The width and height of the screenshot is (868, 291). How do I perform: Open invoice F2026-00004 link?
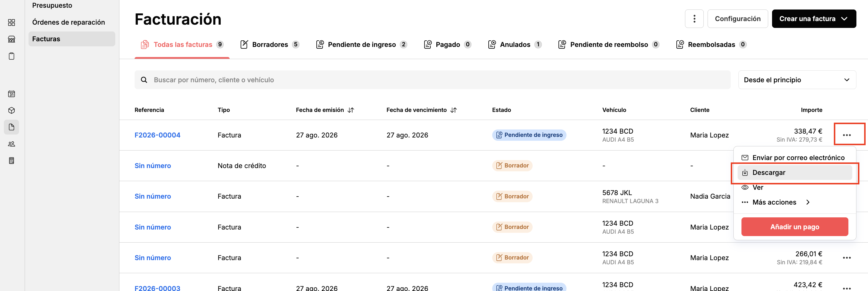coord(157,135)
